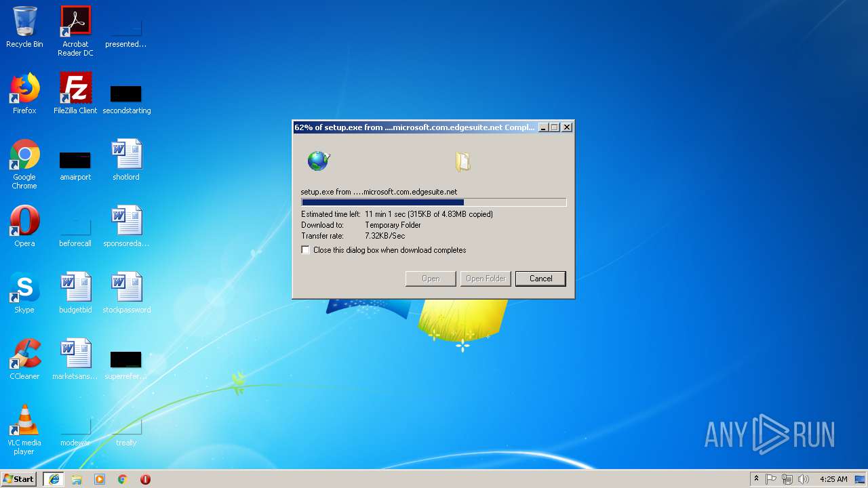The height and width of the screenshot is (488, 868).
Task: Open Google Chrome desktop shortcut
Action: click(x=24, y=164)
